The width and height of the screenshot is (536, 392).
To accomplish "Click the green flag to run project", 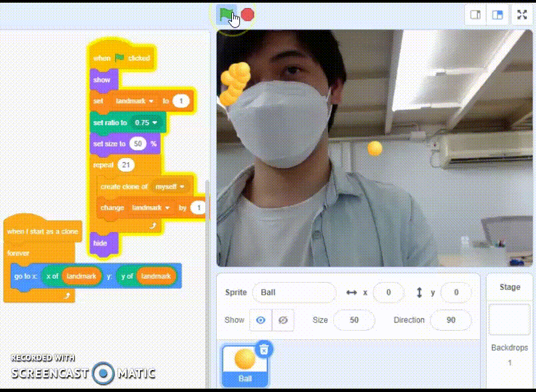I will click(x=226, y=14).
